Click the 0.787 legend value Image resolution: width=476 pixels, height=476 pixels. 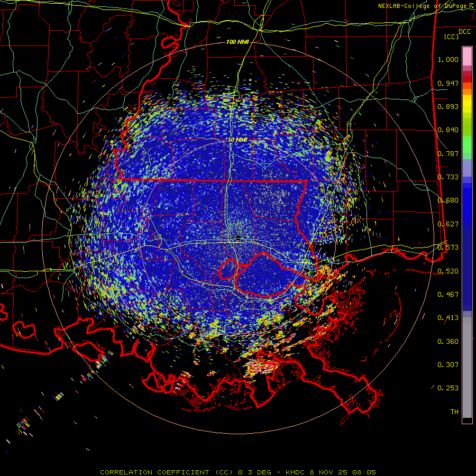[x=448, y=153]
